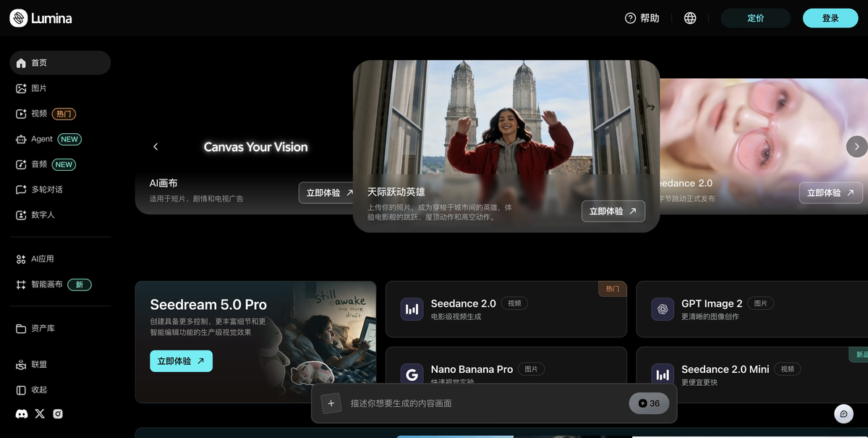Click the 联盟 affiliate icon
This screenshot has width=868, height=438.
point(21,365)
